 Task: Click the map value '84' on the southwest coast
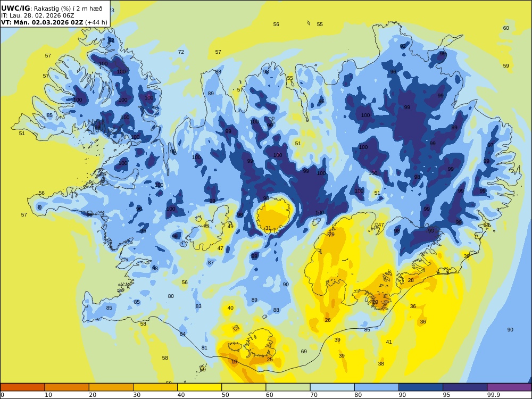tap(182, 334)
